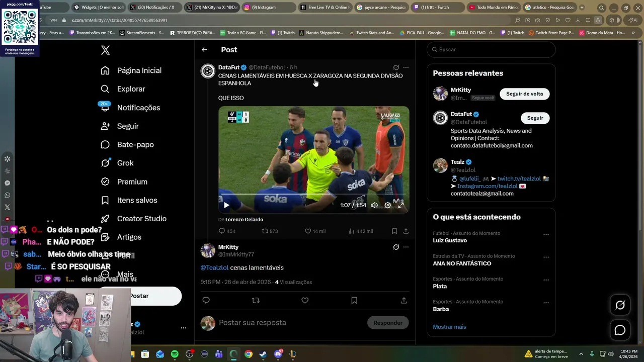Open Itens salvos bookmarks
This screenshot has height=362, width=644.
pyautogui.click(x=129, y=200)
